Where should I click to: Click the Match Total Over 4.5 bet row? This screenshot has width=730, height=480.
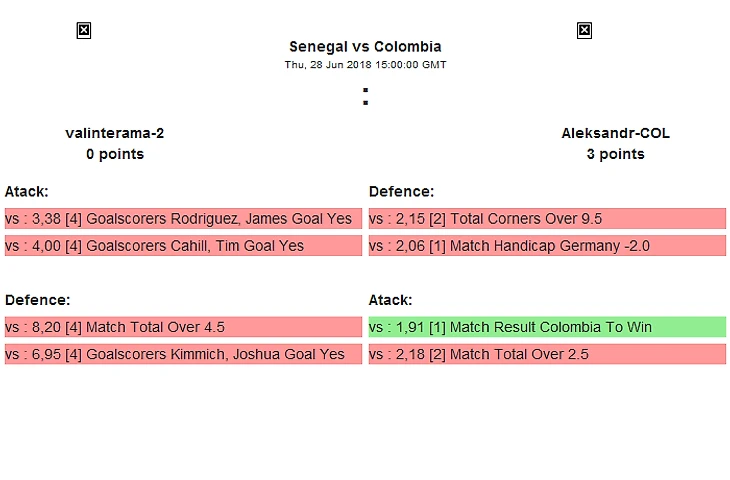pos(183,327)
